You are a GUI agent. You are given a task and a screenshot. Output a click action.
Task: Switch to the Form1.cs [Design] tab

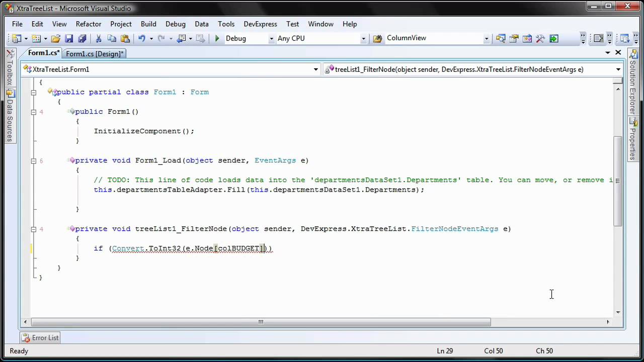(x=94, y=54)
